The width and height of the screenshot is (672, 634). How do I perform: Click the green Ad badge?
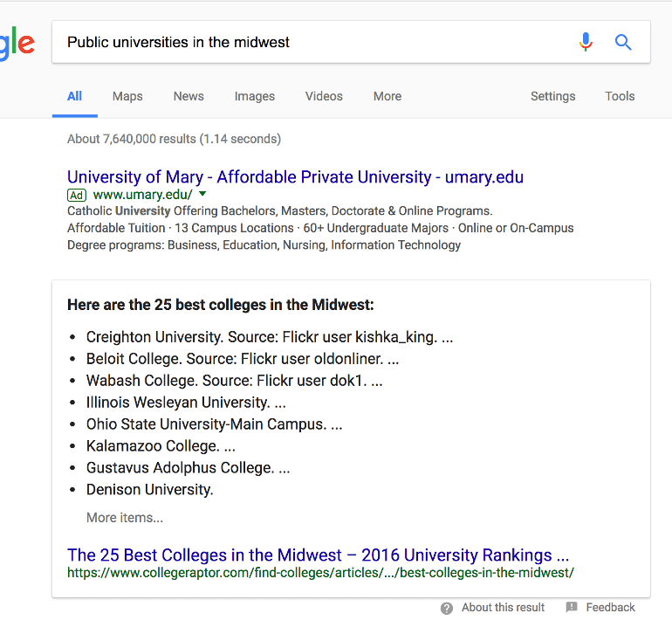click(x=76, y=195)
